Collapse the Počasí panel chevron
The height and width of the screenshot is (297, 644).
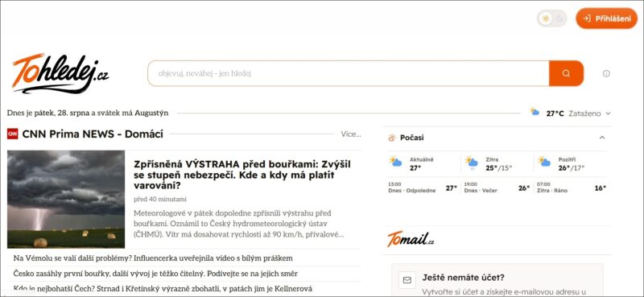point(602,138)
